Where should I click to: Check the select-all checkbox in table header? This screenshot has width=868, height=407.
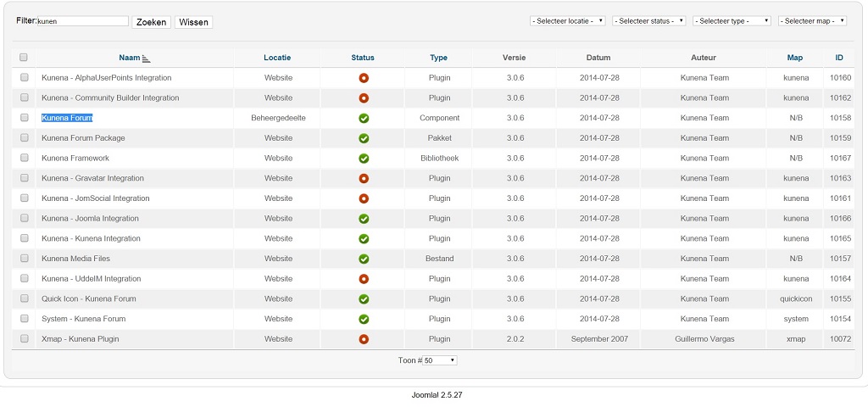coord(24,58)
